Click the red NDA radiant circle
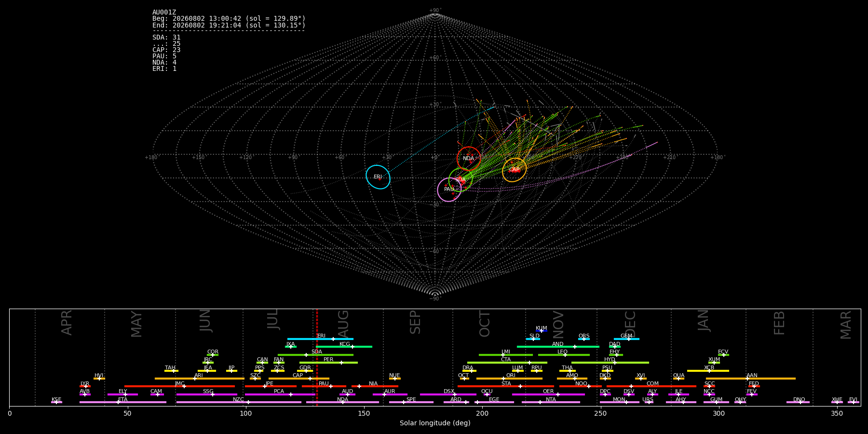The image size is (868, 434). pyautogui.click(x=469, y=159)
